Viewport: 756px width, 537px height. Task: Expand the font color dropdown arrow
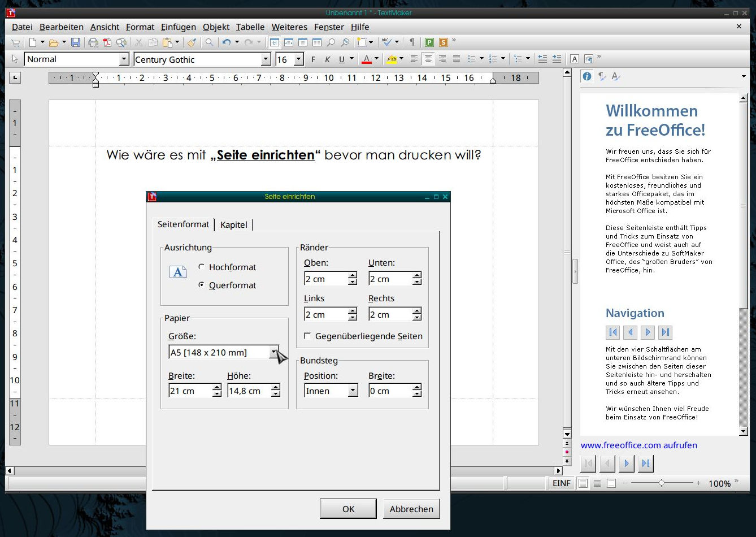[376, 59]
